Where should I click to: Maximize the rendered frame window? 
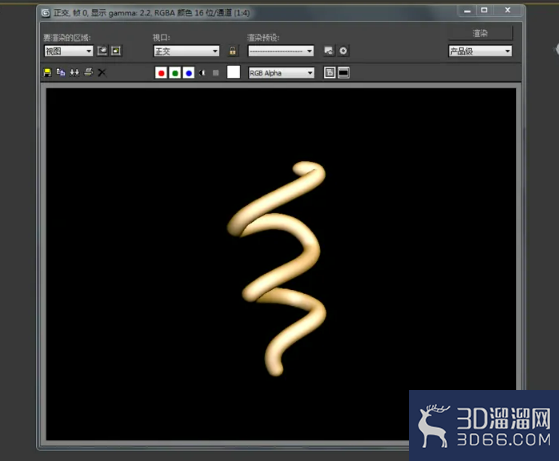(484, 11)
